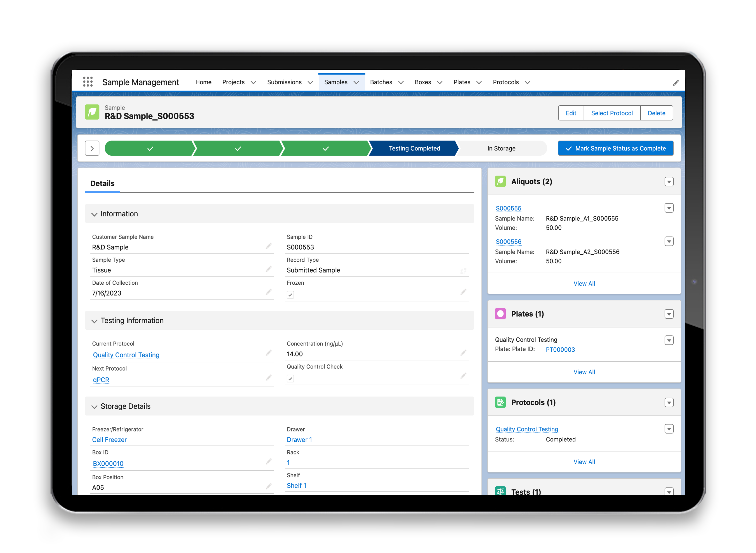Click the green Sample leaf icon in header
Screen dimensions: 756x553
(x=92, y=112)
